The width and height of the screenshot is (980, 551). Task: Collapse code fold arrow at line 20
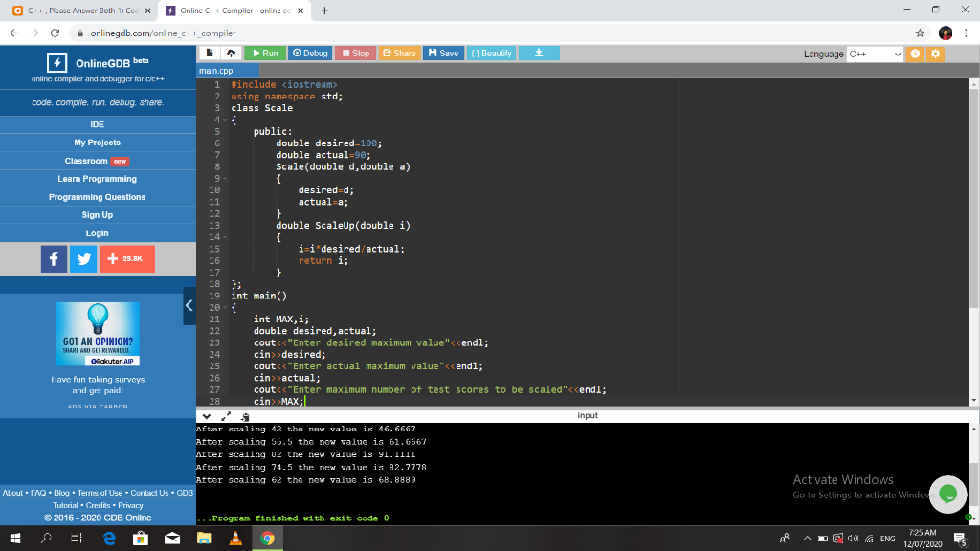(x=225, y=307)
